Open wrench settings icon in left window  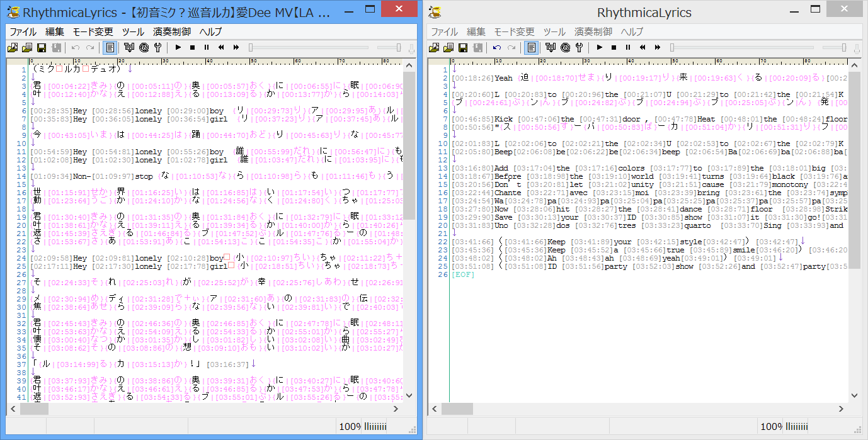[157, 47]
